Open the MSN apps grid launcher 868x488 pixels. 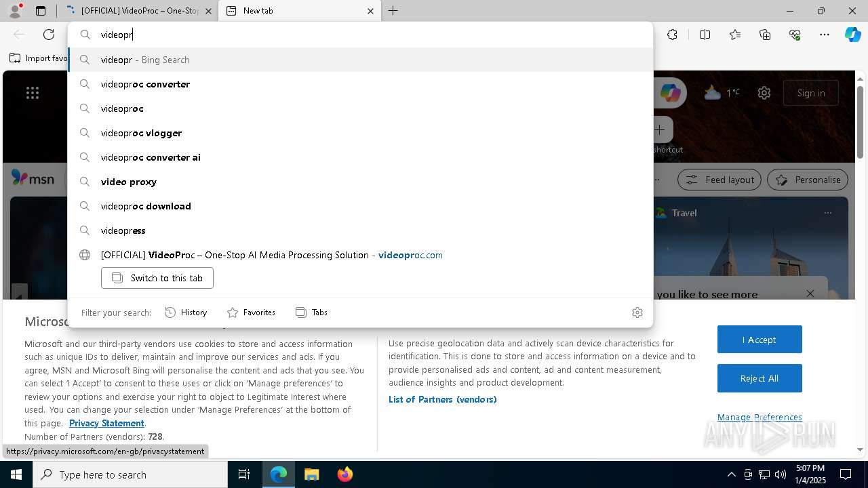(33, 93)
